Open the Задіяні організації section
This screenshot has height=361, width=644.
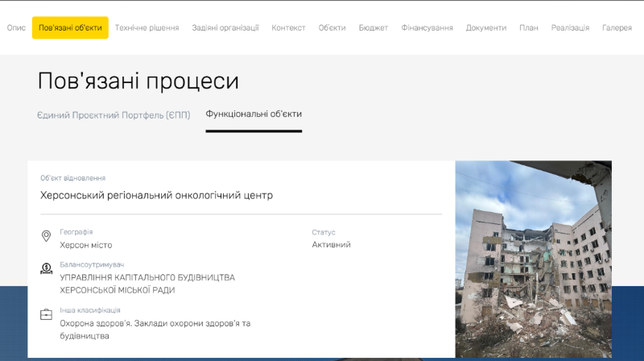(225, 27)
